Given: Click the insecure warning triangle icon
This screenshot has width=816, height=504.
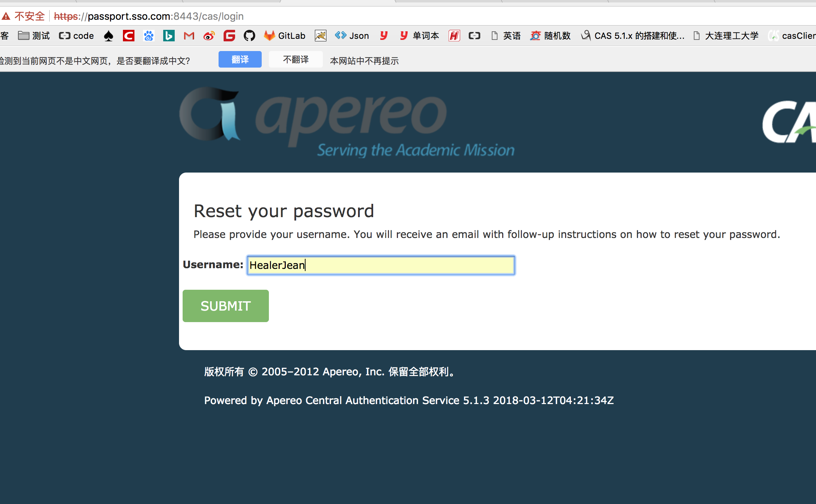Looking at the screenshot, I should [x=6, y=16].
